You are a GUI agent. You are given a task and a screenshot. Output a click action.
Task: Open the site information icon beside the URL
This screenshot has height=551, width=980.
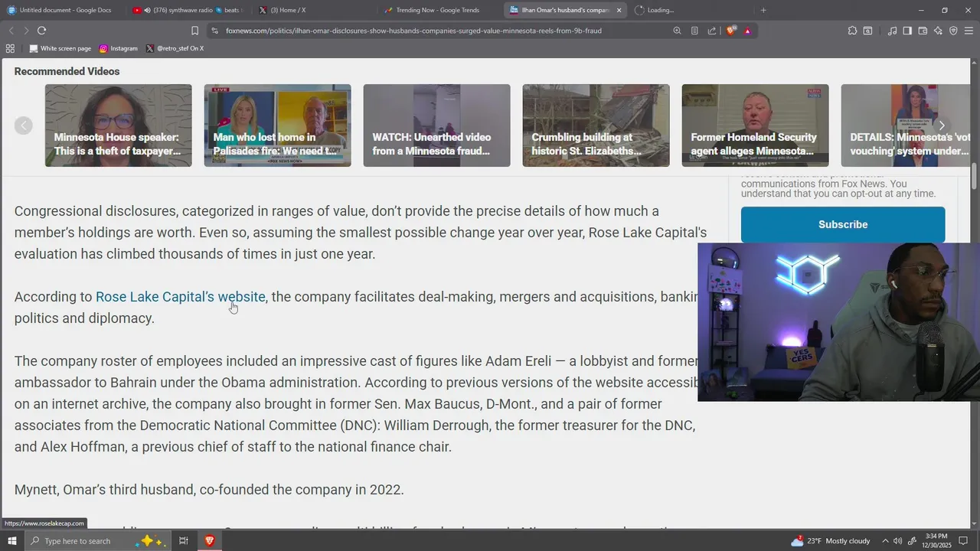click(215, 31)
